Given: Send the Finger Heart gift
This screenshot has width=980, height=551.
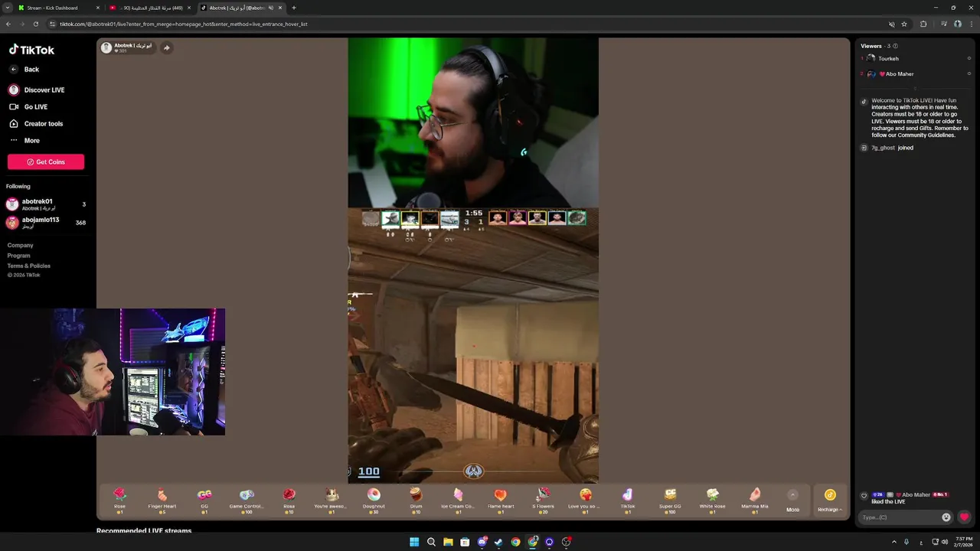Looking at the screenshot, I should pos(162,500).
